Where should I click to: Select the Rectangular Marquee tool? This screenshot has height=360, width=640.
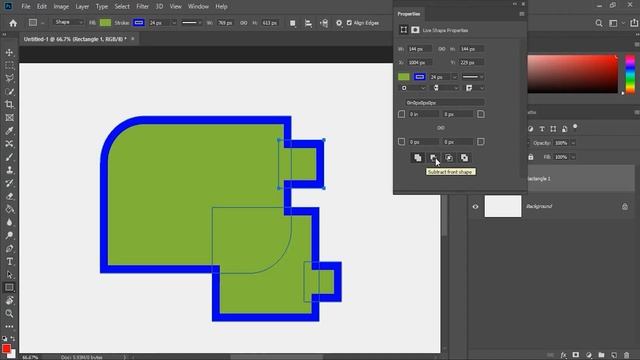point(9,65)
